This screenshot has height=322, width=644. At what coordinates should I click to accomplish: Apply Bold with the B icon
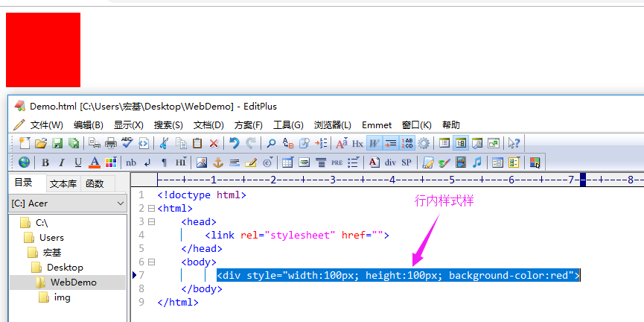(x=45, y=162)
